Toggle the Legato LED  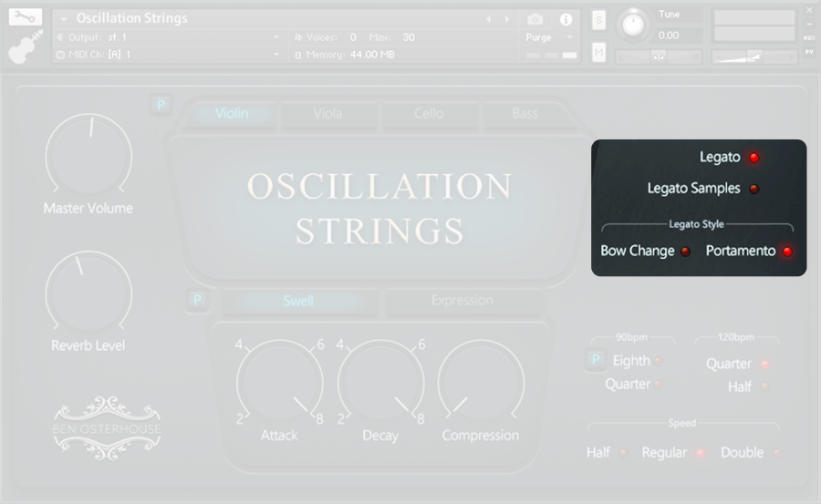click(754, 158)
